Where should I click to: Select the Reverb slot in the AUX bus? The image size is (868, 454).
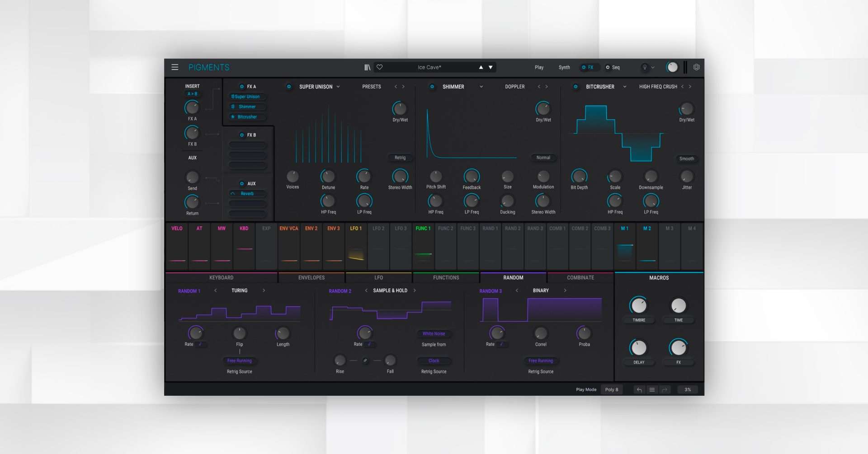[247, 194]
